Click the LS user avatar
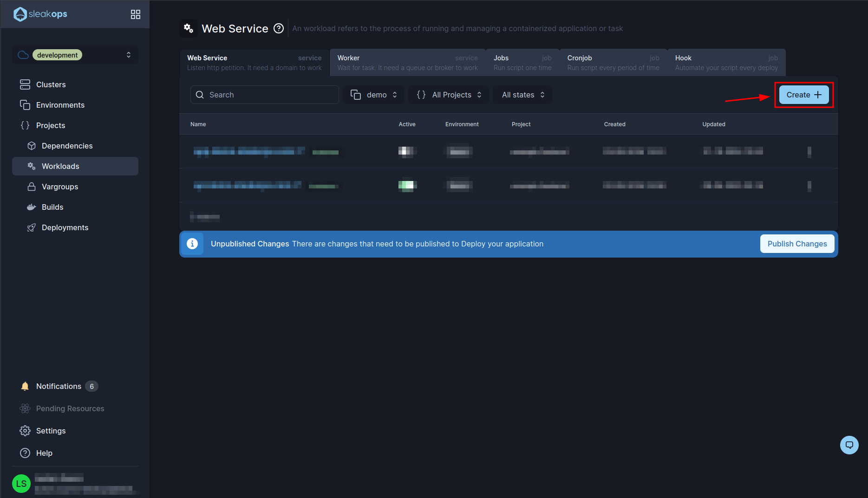 21,484
